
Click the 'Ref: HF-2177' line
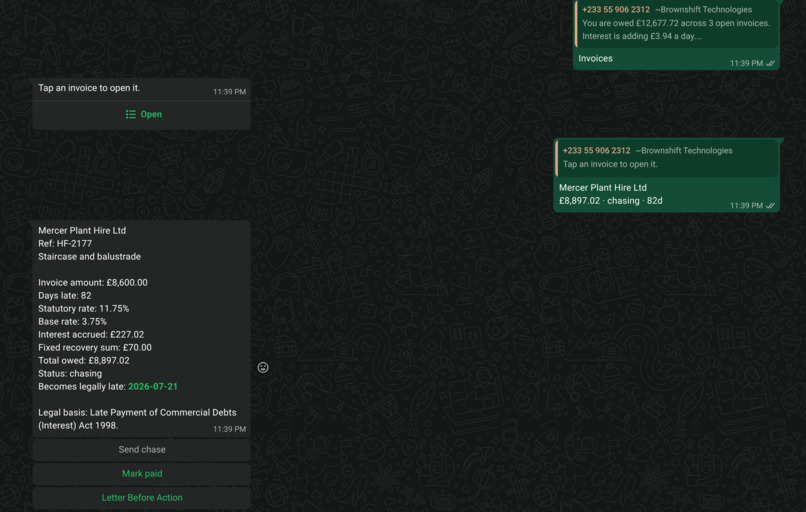[65, 244]
